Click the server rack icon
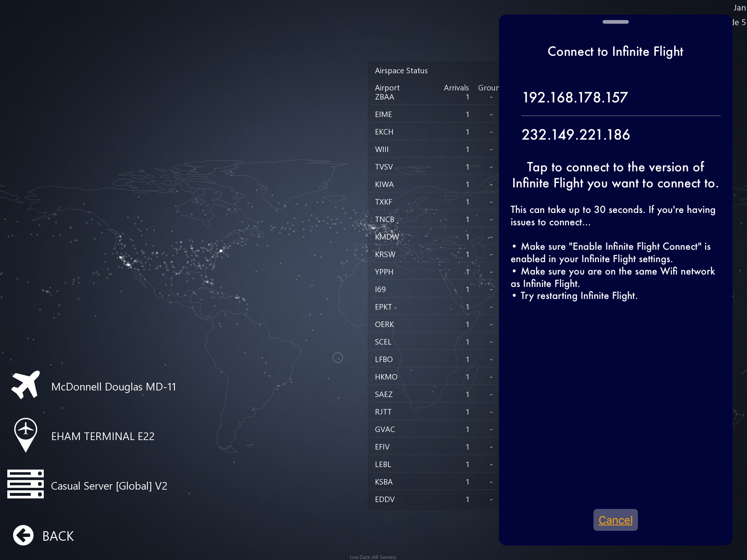 tap(25, 484)
